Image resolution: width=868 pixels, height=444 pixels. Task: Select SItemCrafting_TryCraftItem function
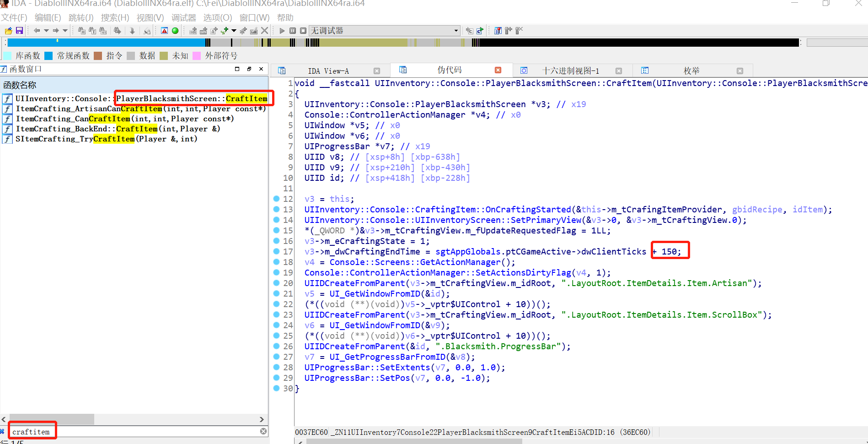point(107,139)
